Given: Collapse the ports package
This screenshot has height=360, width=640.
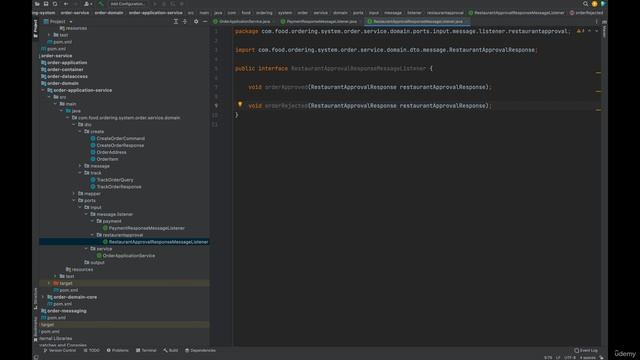Looking at the screenshot, I should click(x=74, y=200).
